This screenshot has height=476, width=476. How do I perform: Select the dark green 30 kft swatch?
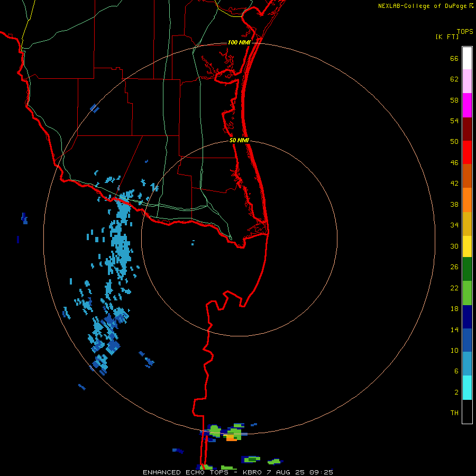(x=467, y=269)
